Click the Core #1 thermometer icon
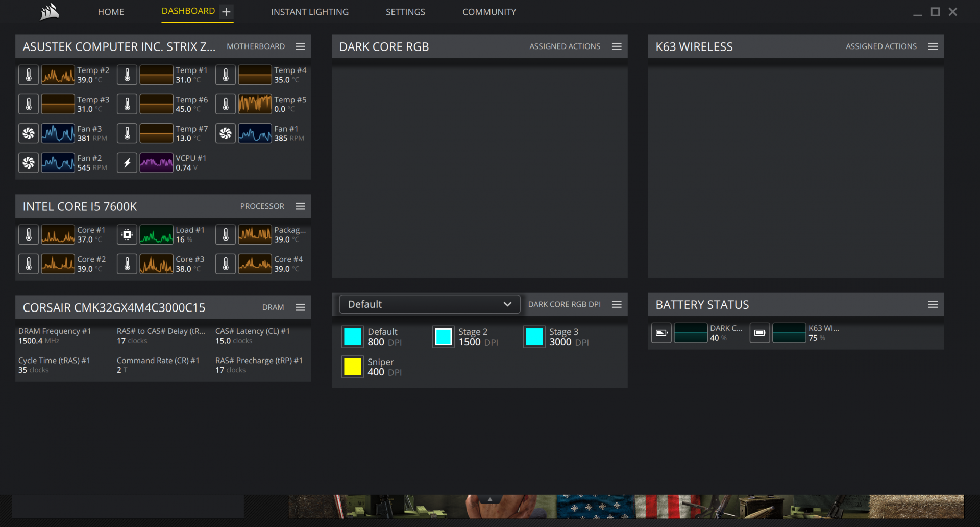Viewport: 980px width, 527px height. [29, 235]
